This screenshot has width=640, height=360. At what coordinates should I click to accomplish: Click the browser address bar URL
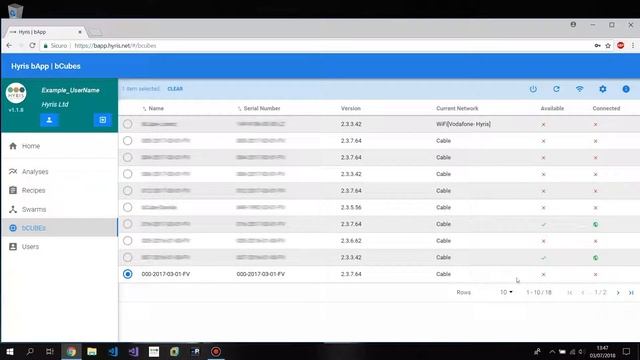pyautogui.click(x=116, y=46)
